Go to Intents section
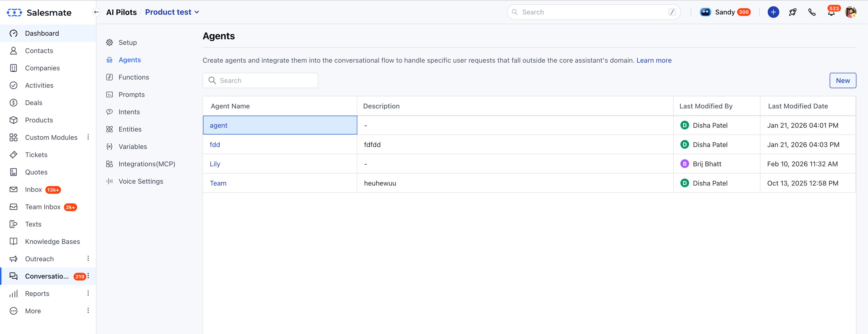This screenshot has height=334, width=868. [129, 112]
